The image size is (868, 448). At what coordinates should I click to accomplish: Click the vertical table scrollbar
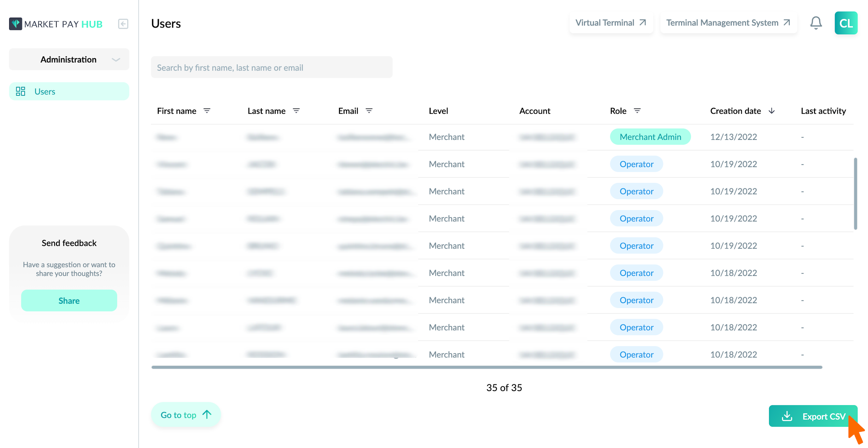pos(855,193)
